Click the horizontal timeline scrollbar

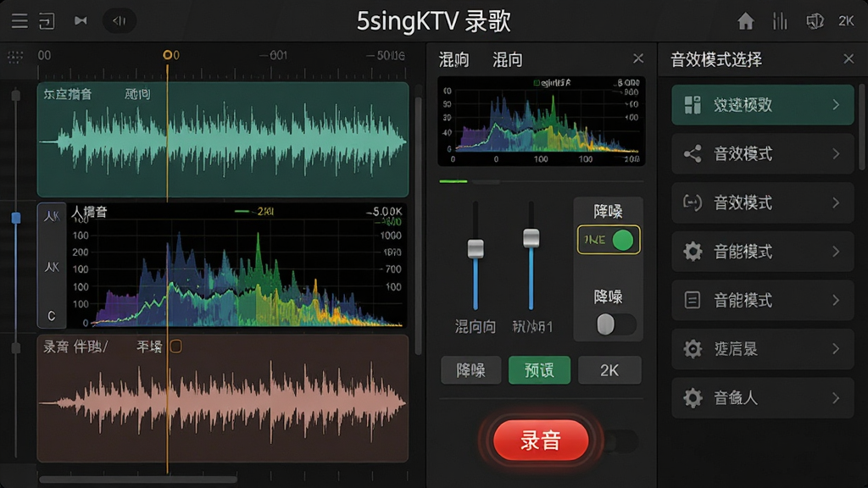138,480
